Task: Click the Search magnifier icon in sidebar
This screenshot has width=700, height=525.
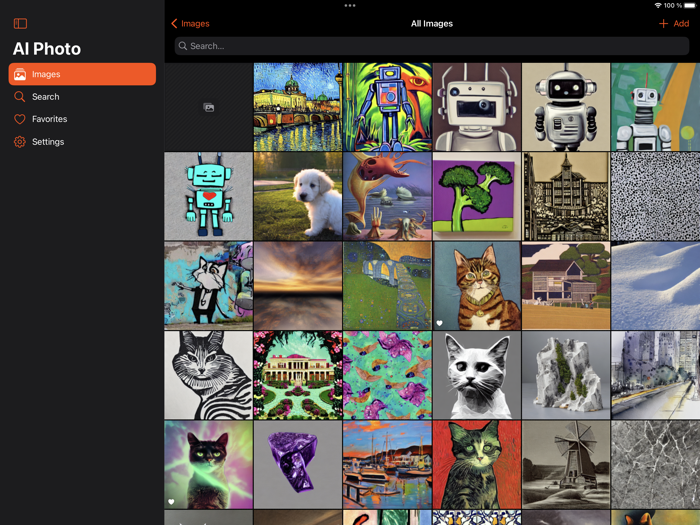Action: coord(19,96)
